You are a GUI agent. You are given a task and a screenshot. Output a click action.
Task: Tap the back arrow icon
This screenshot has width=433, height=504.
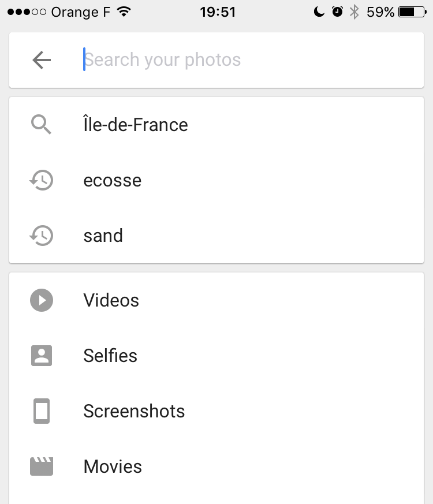click(42, 60)
